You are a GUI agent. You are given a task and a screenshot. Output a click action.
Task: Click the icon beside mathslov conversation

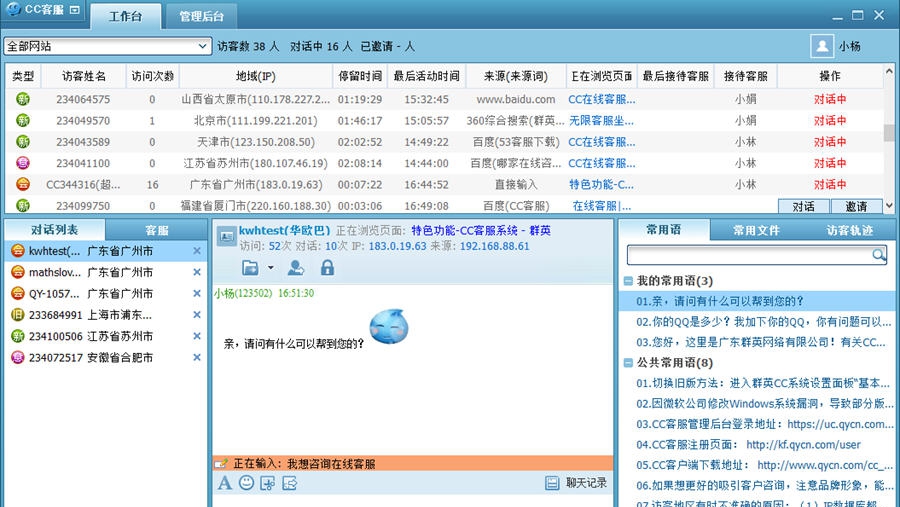pos(18,272)
